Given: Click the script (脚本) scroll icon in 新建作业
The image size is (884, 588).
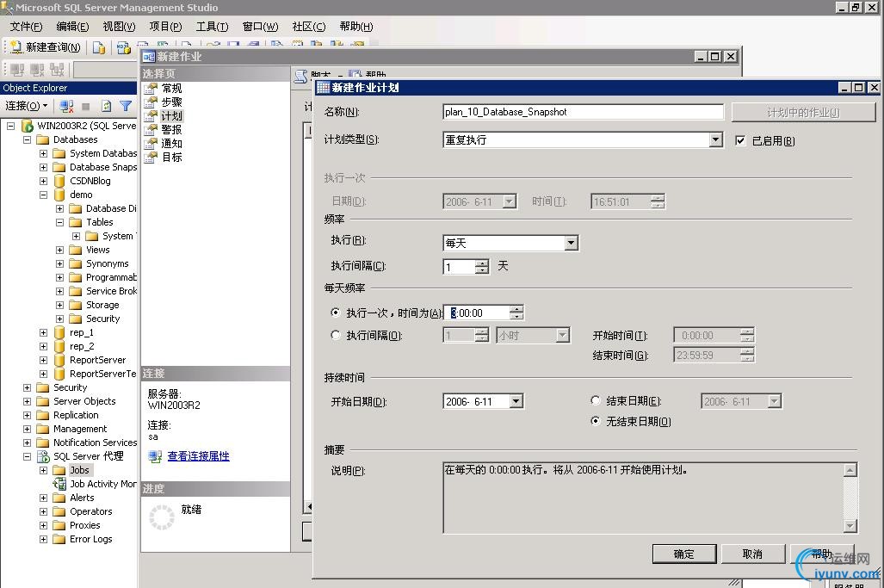Looking at the screenshot, I should pyautogui.click(x=301, y=76).
